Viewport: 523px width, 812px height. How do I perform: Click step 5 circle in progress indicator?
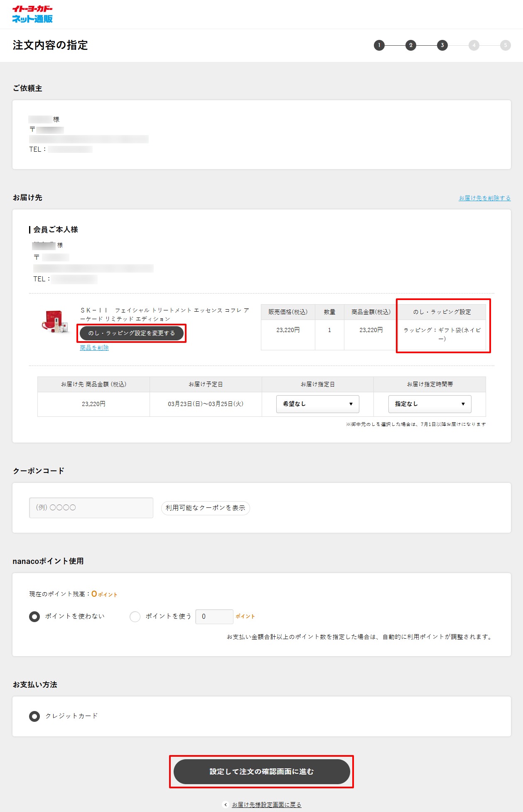pyautogui.click(x=505, y=45)
